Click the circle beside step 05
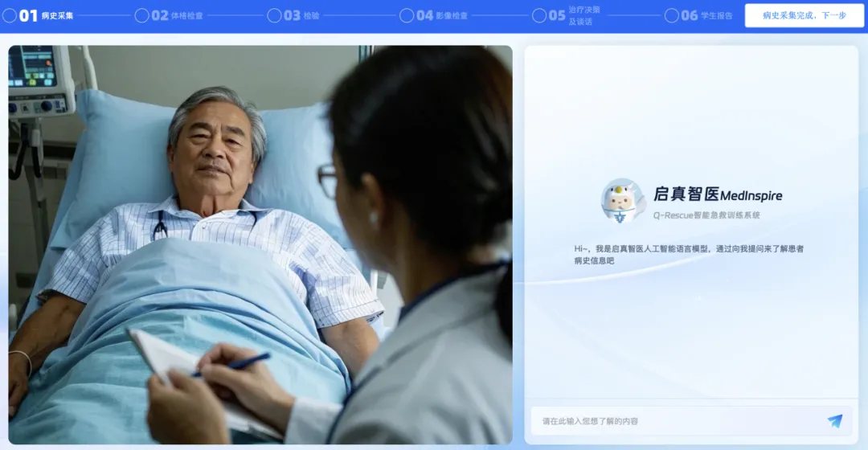This screenshot has height=450, width=868. (538, 15)
